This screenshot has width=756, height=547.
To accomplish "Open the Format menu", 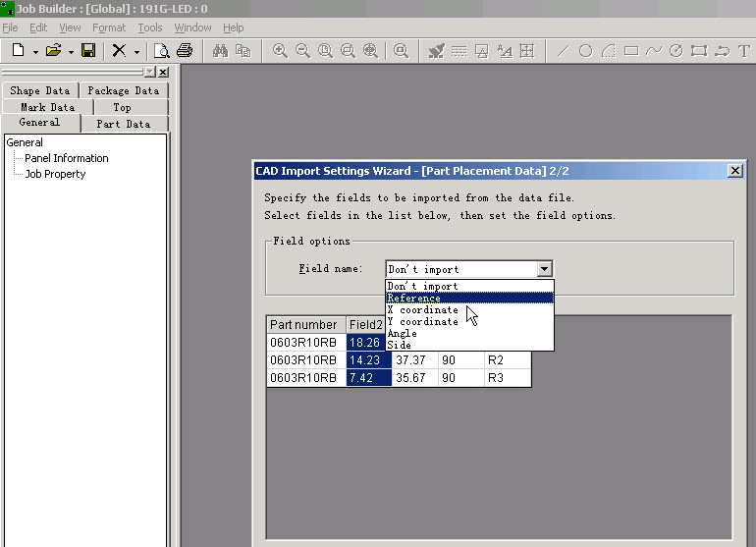I will [109, 27].
